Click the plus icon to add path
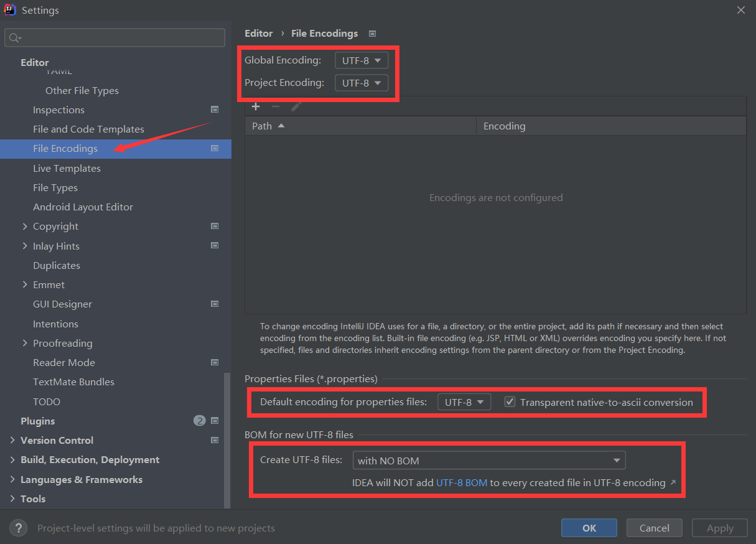This screenshot has width=756, height=544. pyautogui.click(x=256, y=106)
